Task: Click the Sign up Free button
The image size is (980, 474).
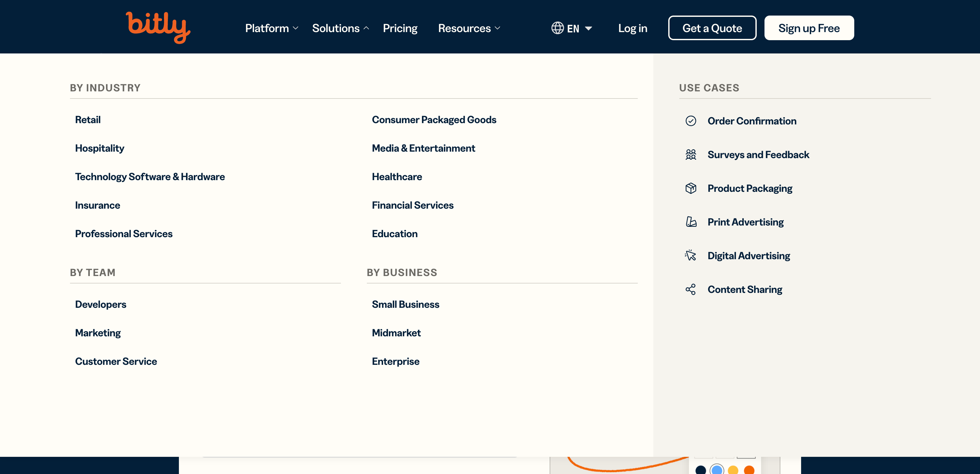Action: (809, 28)
